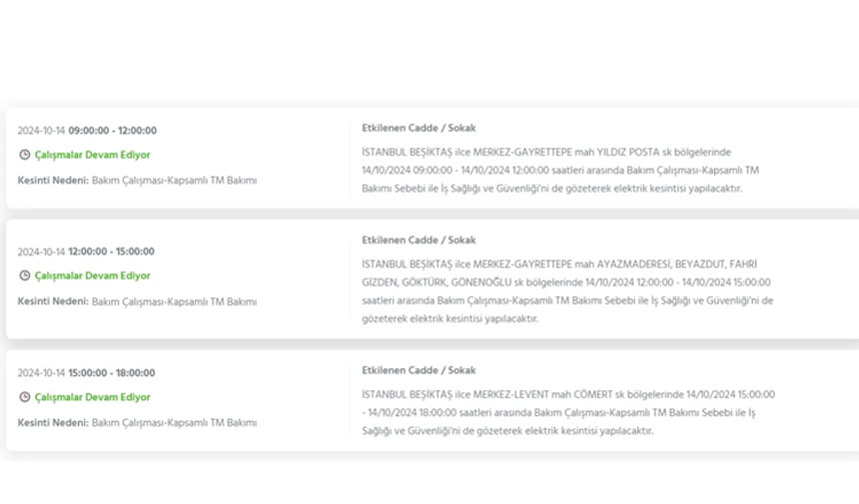
Task: Click the clock icon in the 09:00:00 - 12:00:00 card
Action: coord(25,155)
